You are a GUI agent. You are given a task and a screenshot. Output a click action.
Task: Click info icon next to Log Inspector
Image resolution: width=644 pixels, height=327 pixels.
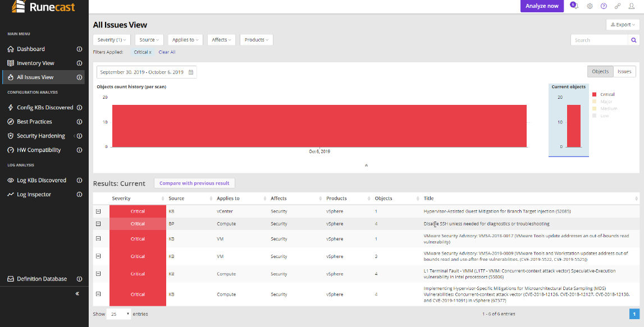point(80,195)
